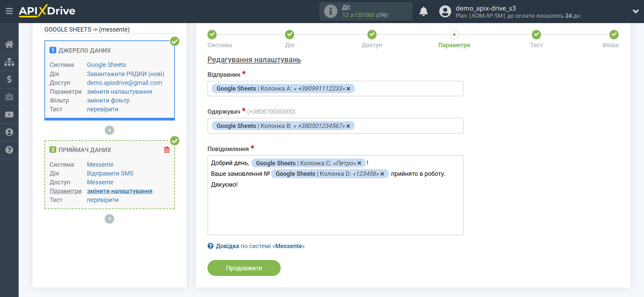
Task: Open the Відправити SMS action link
Action: point(110,173)
